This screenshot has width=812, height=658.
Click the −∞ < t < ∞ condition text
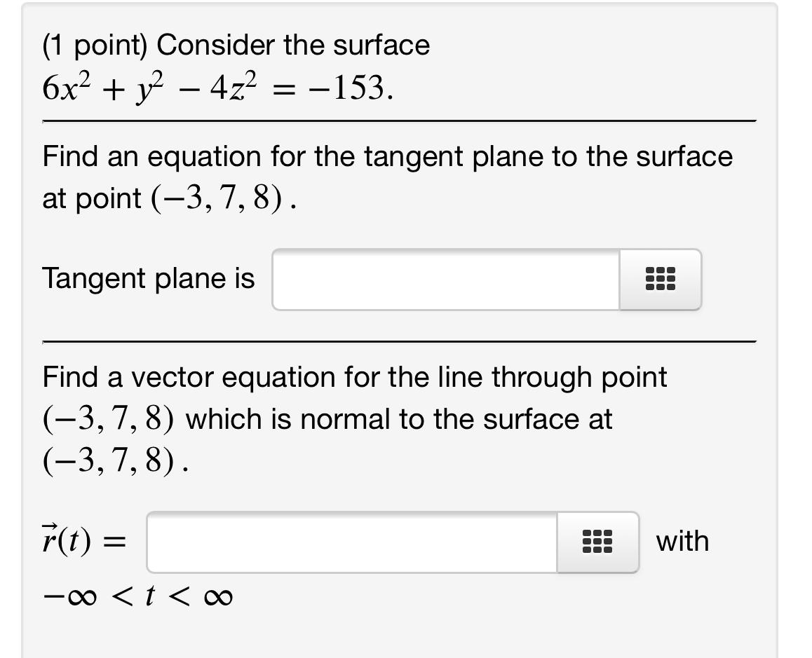coord(136,596)
